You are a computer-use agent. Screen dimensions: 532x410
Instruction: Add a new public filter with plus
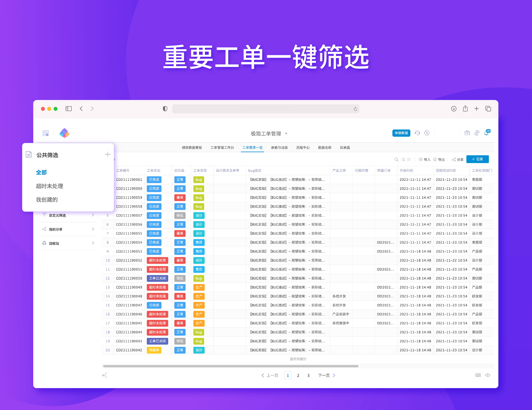point(107,154)
